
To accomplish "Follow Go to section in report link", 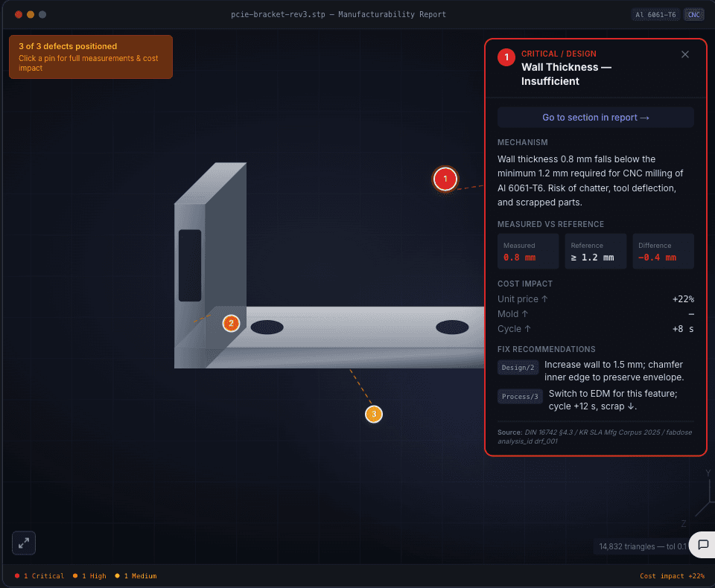I will (x=596, y=118).
